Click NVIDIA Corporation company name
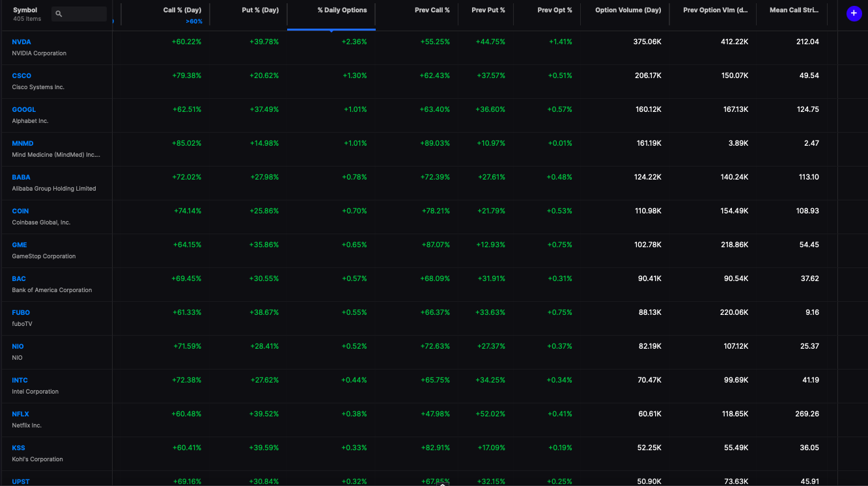Screen dimensions: 868x486 click(x=39, y=53)
